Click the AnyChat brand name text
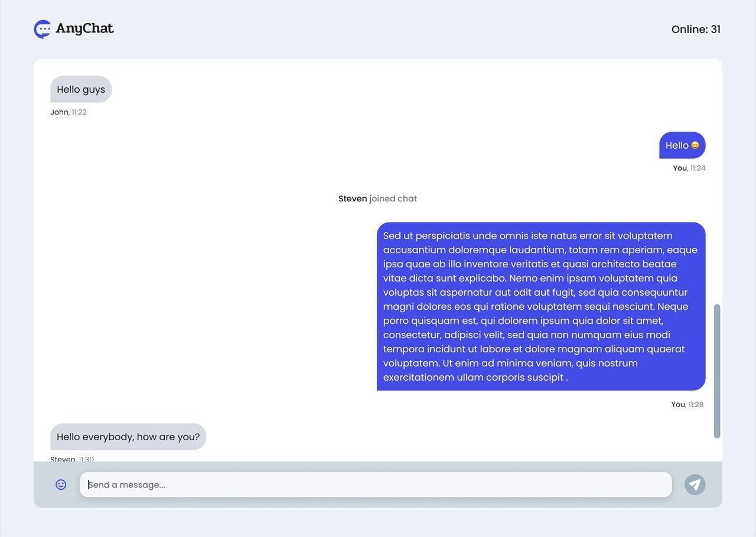This screenshot has height=537, width=756. (x=84, y=28)
